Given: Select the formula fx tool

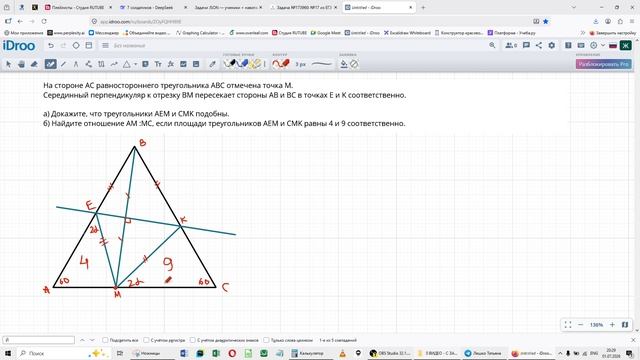Looking at the screenshot, I should coord(171,64).
